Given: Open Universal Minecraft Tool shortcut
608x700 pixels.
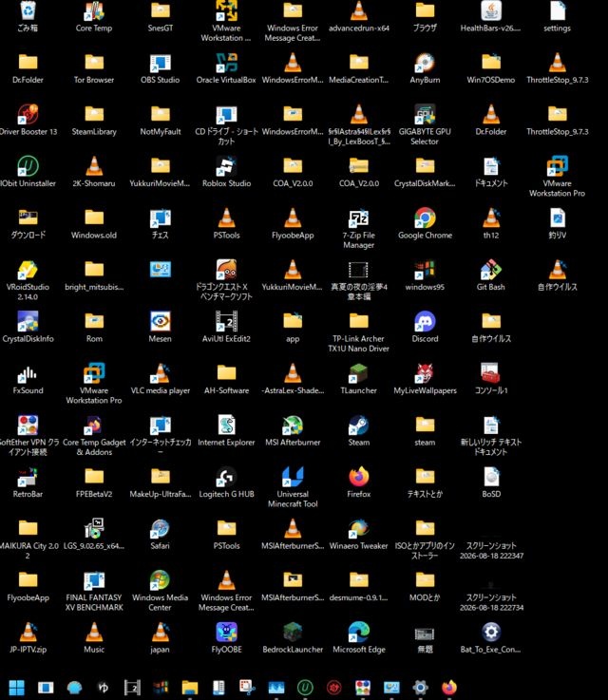Looking at the screenshot, I should [293, 477].
